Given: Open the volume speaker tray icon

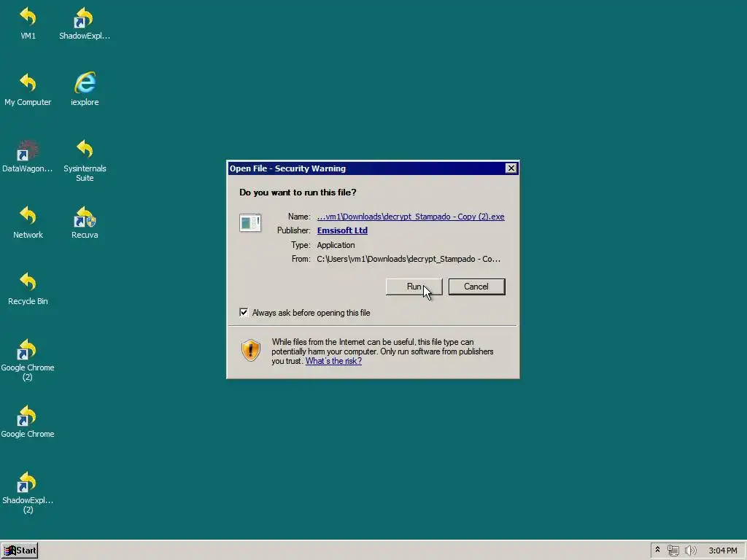Looking at the screenshot, I should 690,551.
